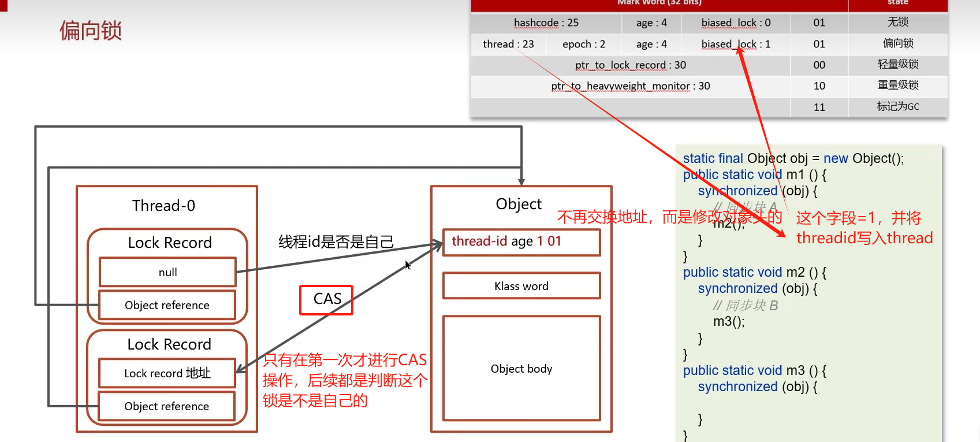Click the 'm3();' call line
This screenshot has width=980, height=442.
click(729, 322)
